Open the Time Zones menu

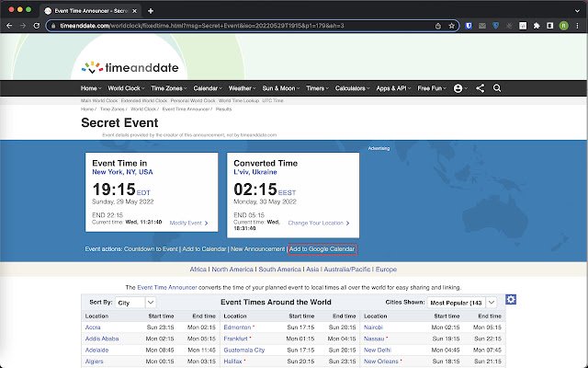pos(169,88)
